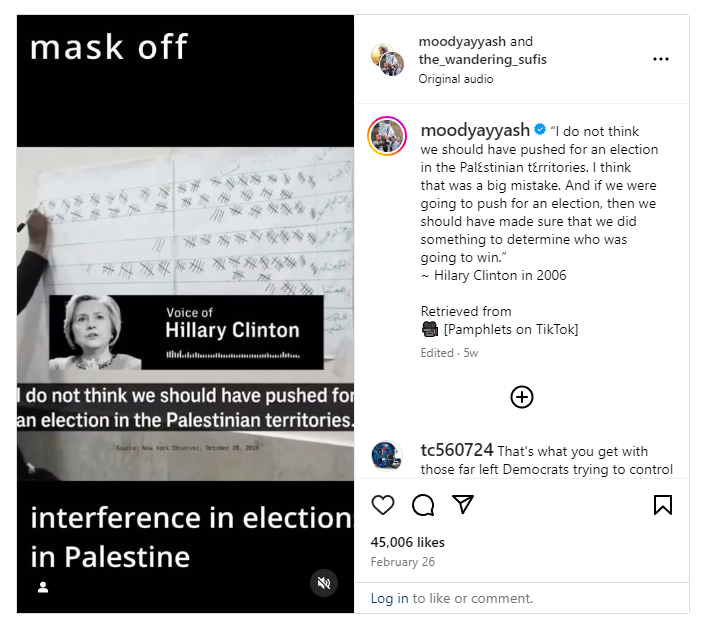
Task: Click the heart like icon
Action: coord(383,505)
